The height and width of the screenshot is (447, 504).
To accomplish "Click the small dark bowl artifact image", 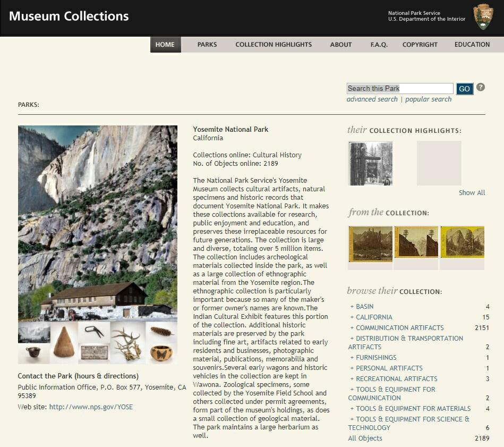I will tap(33, 352).
